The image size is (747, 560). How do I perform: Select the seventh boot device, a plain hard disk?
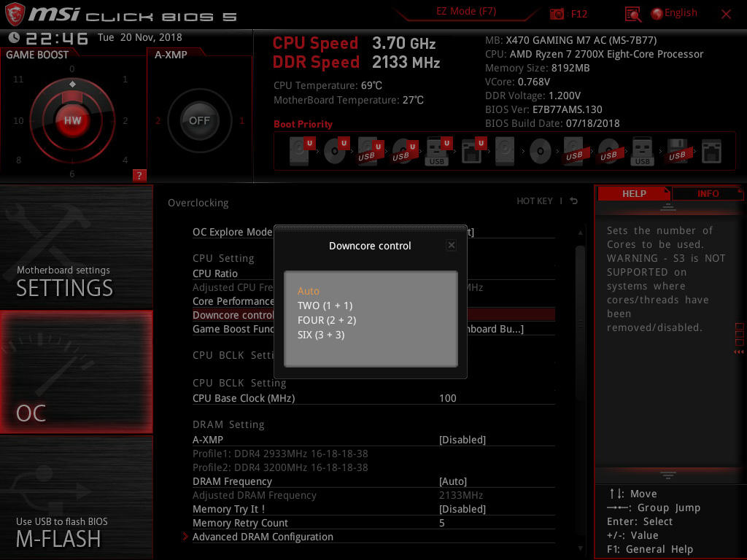(505, 151)
